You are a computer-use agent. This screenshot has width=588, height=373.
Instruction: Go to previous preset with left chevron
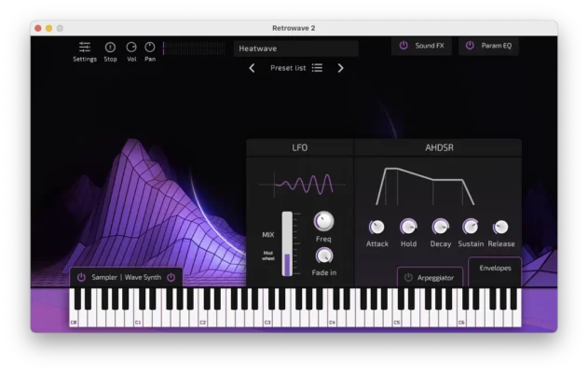coord(252,68)
